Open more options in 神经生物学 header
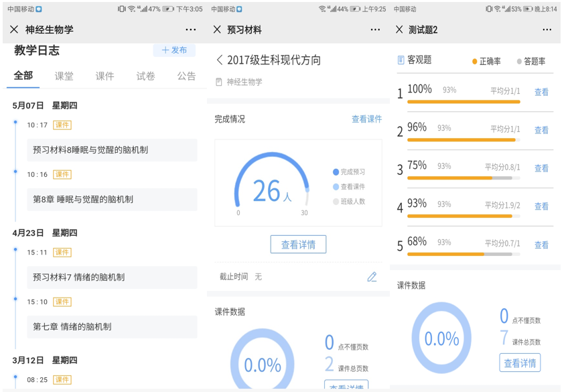The height and width of the screenshot is (392, 568). 191,29
